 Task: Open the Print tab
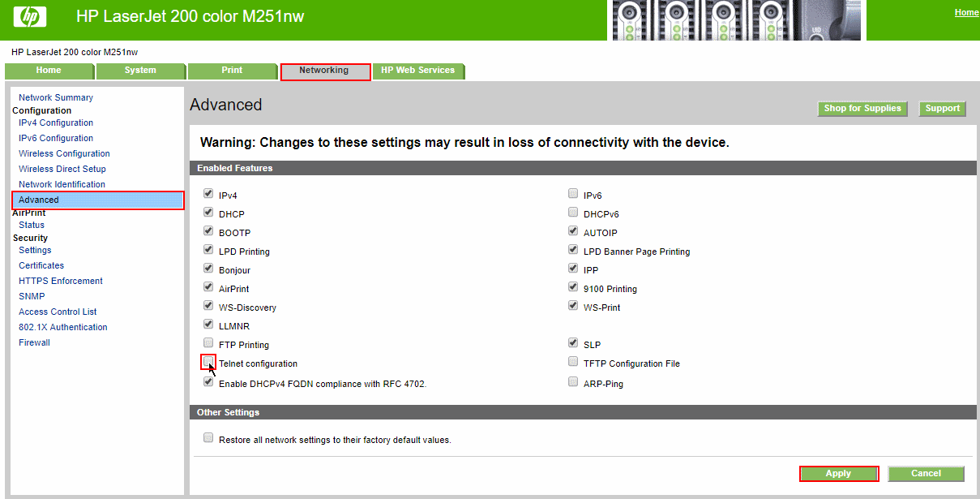click(x=232, y=71)
